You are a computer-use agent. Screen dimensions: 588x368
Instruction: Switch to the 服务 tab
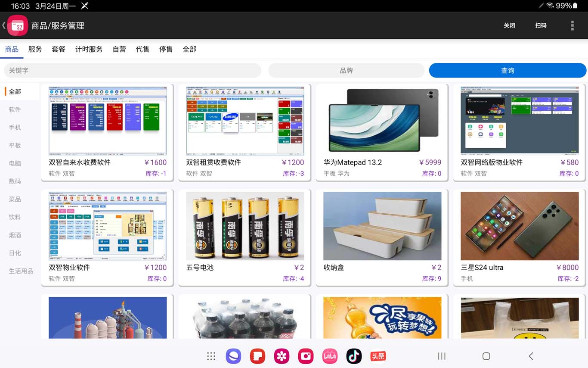pos(35,49)
